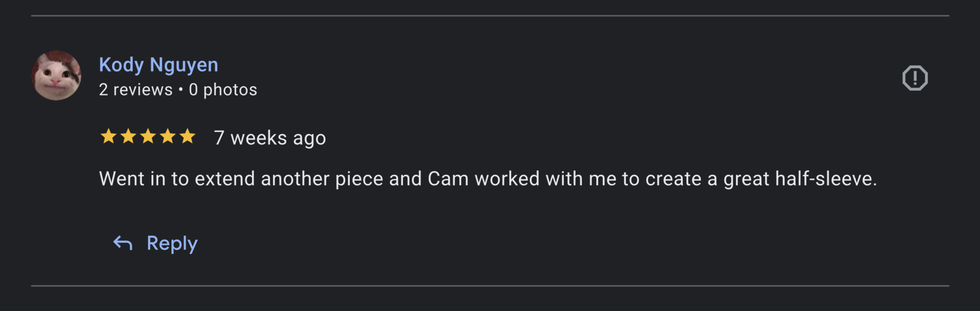Click the curved reply arrow icon
Image resolution: width=980 pixels, height=311 pixels.
pyautogui.click(x=123, y=243)
